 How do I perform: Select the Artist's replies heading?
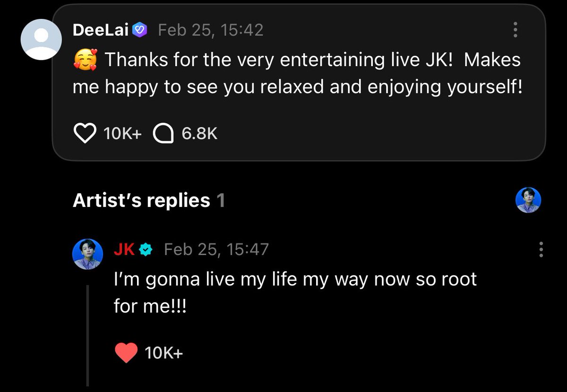point(141,201)
